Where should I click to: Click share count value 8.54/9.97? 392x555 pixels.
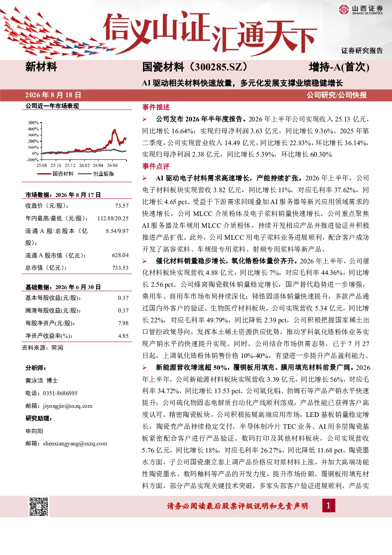[x=117, y=231]
